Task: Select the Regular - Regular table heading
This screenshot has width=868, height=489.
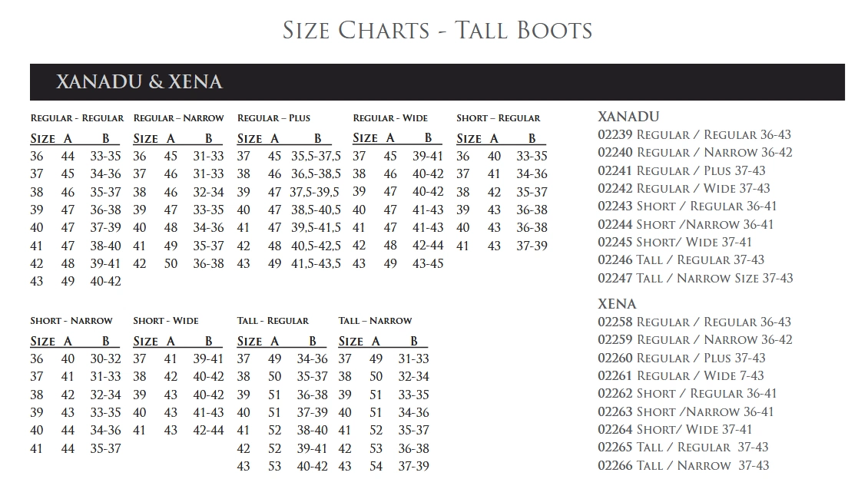Action: tap(77, 118)
